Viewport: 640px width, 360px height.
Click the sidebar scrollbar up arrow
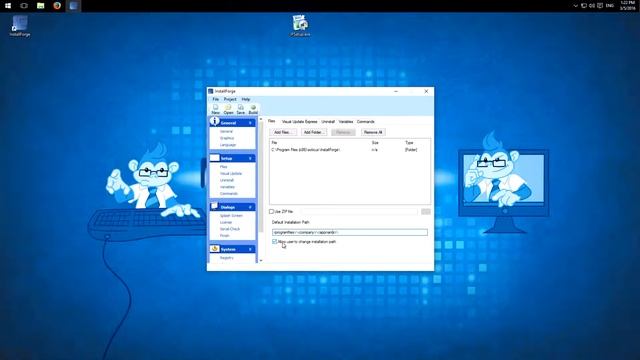click(x=261, y=119)
